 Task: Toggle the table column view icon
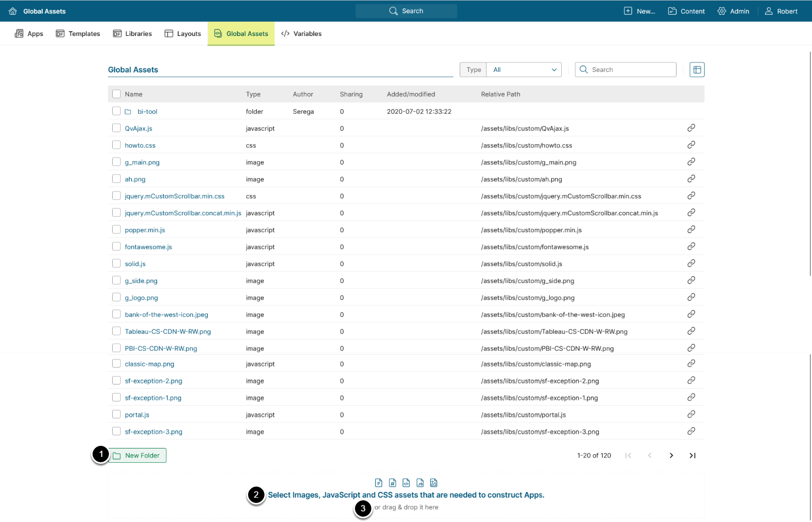[x=697, y=70]
